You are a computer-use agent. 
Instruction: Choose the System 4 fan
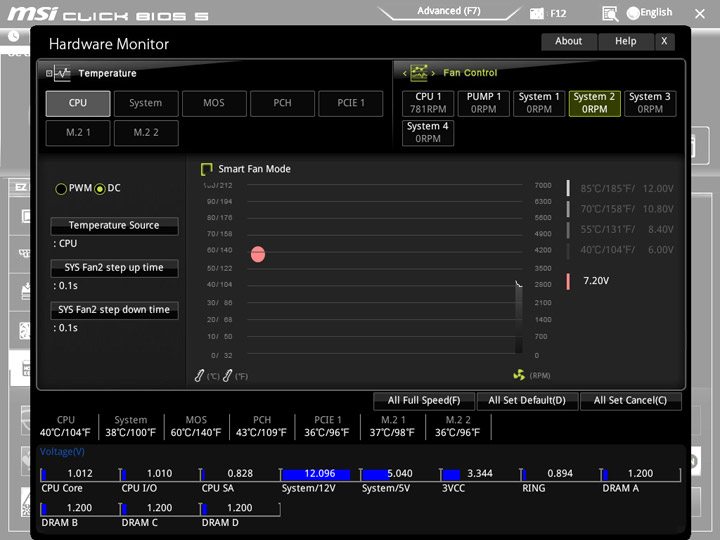pyautogui.click(x=428, y=133)
